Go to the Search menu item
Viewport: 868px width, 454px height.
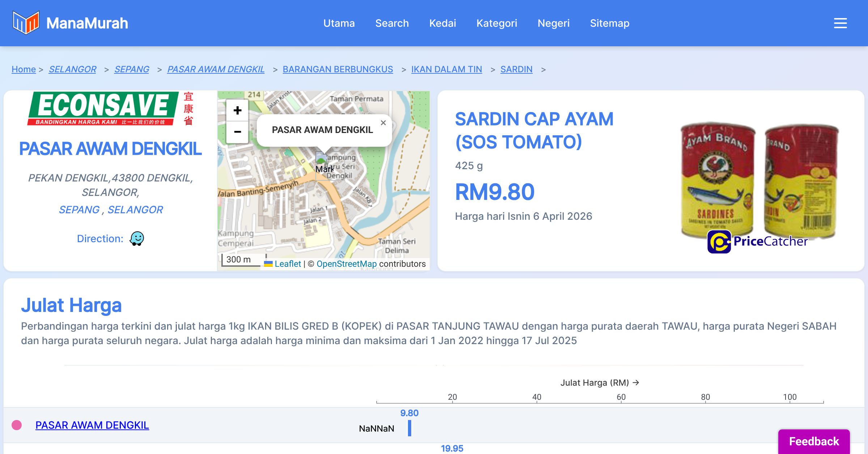pyautogui.click(x=392, y=23)
